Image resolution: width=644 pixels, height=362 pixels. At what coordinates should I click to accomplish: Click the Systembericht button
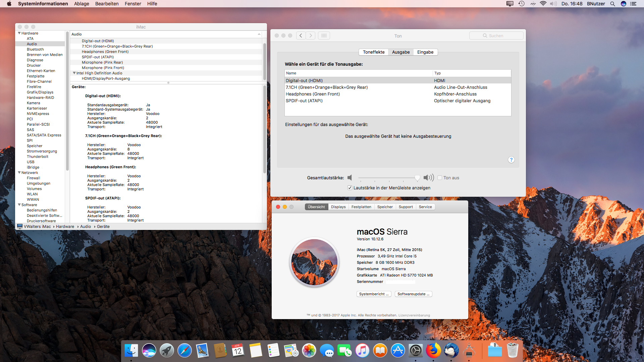pyautogui.click(x=374, y=294)
